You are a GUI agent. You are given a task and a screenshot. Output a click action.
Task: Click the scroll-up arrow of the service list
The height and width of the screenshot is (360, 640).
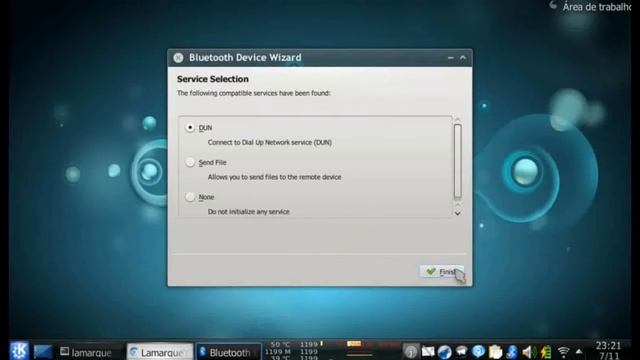tap(458, 120)
